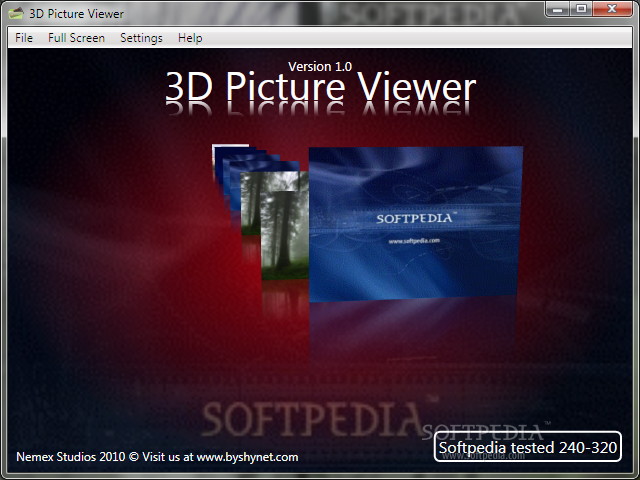
Task: Click the www.byshynet.com website text
Action: (247, 457)
